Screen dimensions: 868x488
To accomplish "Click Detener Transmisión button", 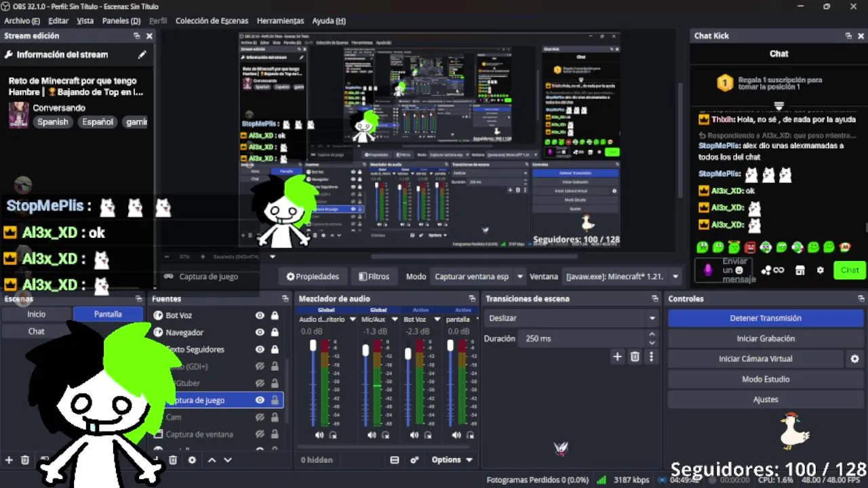I will point(766,318).
